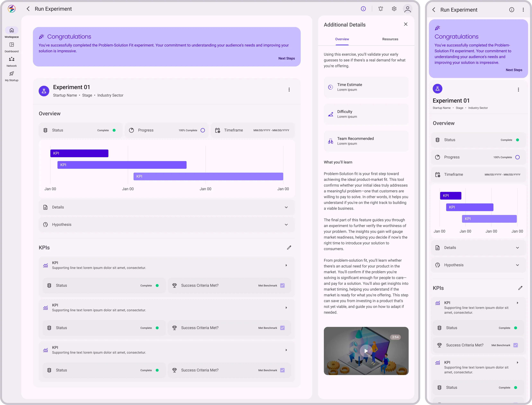Open the Experiment 01 three-dot menu
The height and width of the screenshot is (405, 532).
(x=289, y=89)
